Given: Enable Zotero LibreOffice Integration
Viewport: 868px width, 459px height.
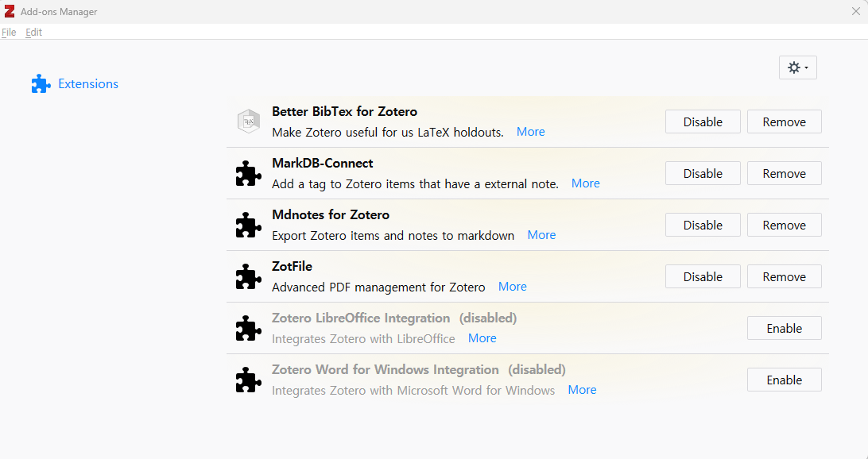Looking at the screenshot, I should click(785, 329).
